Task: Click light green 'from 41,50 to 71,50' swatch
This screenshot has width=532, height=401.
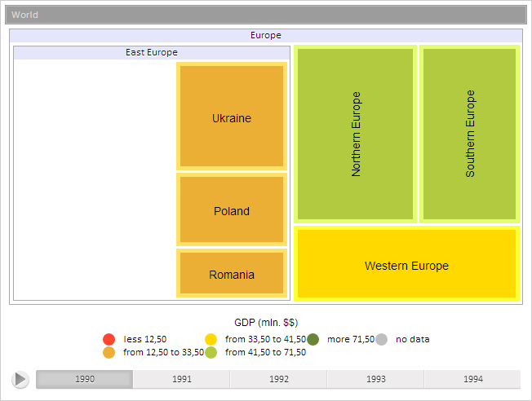Action: pos(211,352)
